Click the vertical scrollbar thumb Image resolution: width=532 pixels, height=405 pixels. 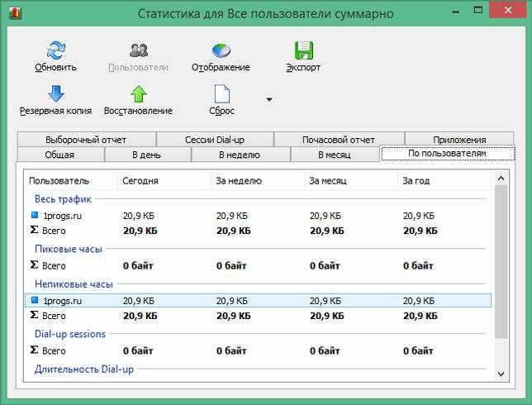pos(501,261)
